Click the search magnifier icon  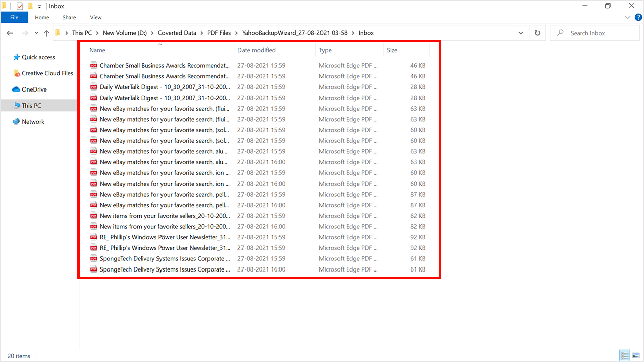pyautogui.click(x=560, y=33)
